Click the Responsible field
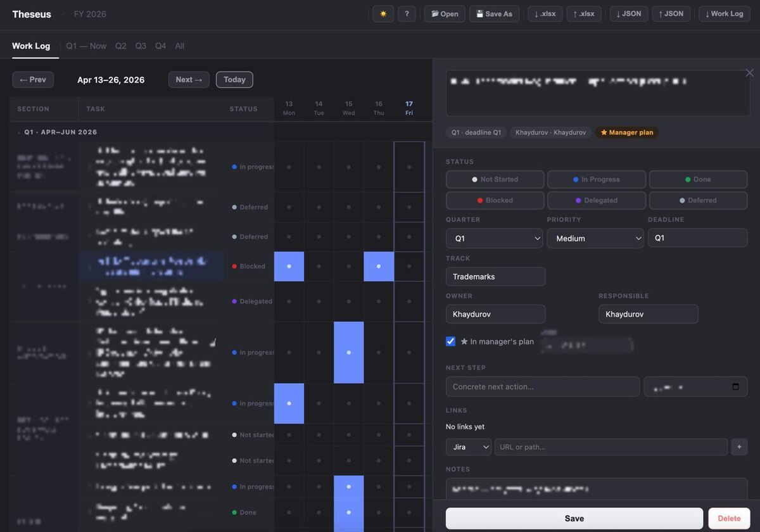This screenshot has height=532, width=760. [649, 314]
